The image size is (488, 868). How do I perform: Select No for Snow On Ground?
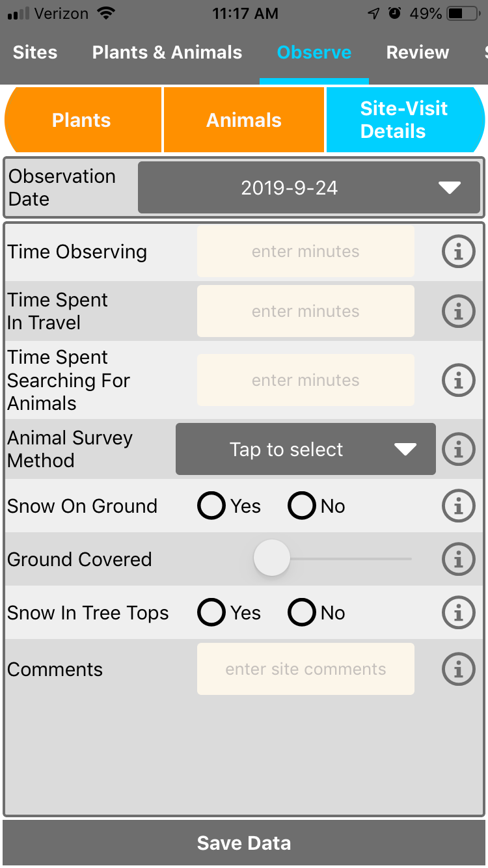point(302,506)
